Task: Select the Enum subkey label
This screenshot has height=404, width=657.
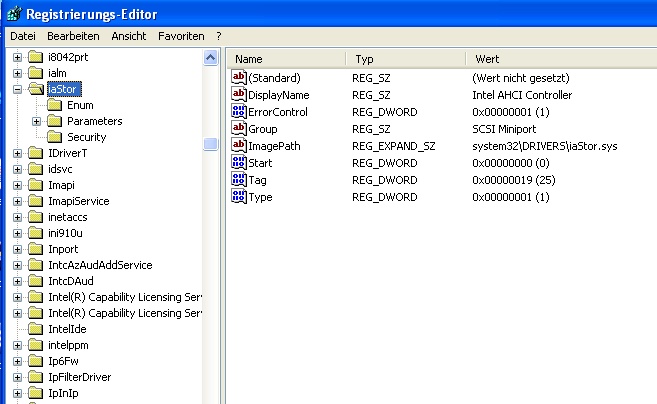Action: [x=80, y=105]
